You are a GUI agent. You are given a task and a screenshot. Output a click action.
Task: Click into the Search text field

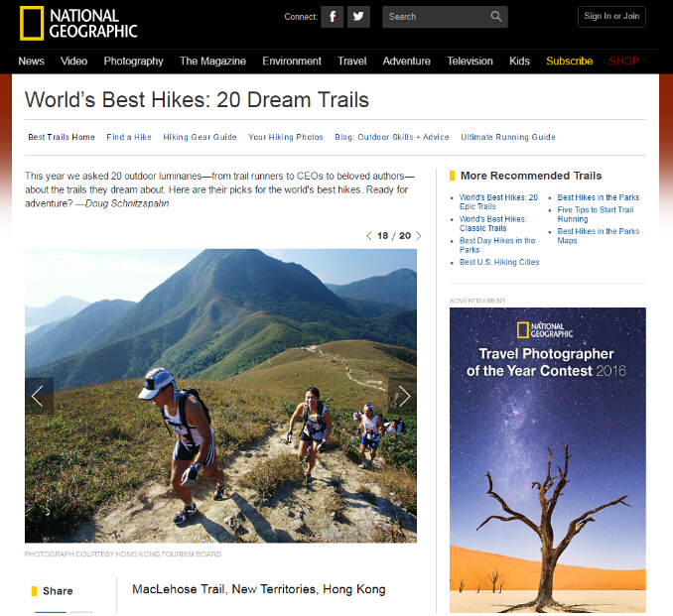click(437, 17)
